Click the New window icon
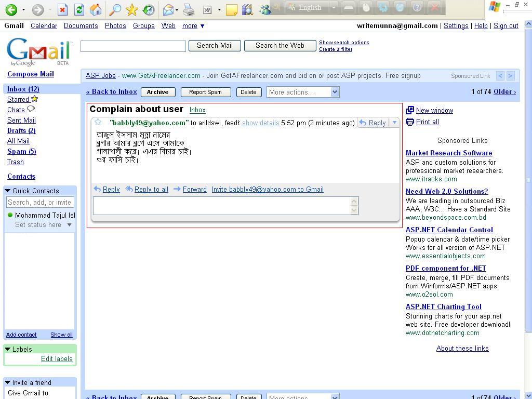The image size is (532, 399). click(410, 110)
